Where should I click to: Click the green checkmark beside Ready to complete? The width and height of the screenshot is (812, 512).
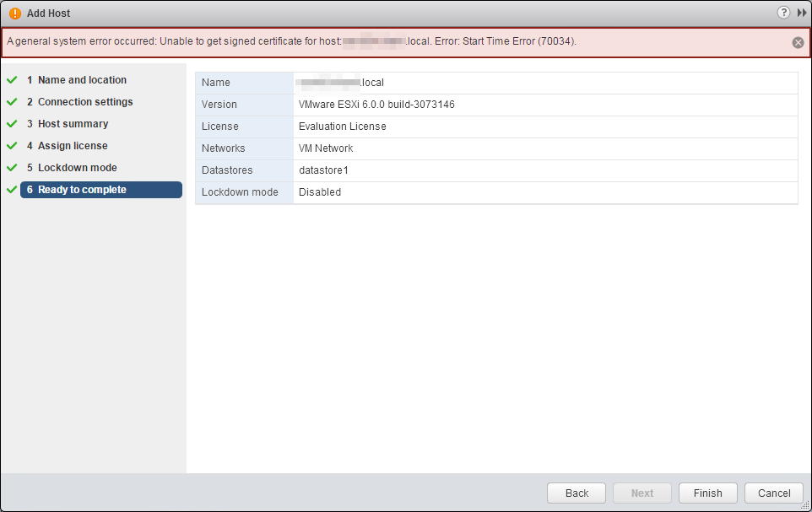(12, 190)
